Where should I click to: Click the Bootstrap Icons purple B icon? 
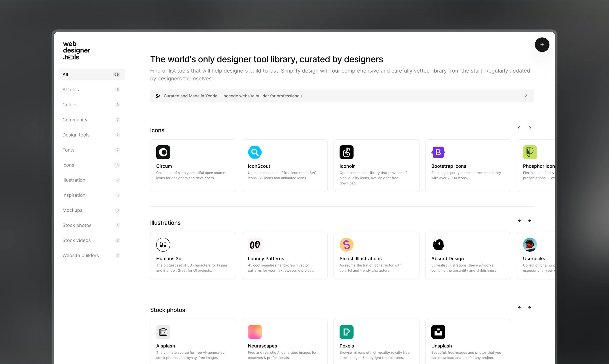(x=438, y=152)
